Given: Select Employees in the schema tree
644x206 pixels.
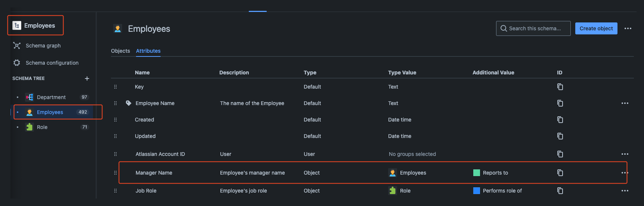Looking at the screenshot, I should tap(50, 112).
